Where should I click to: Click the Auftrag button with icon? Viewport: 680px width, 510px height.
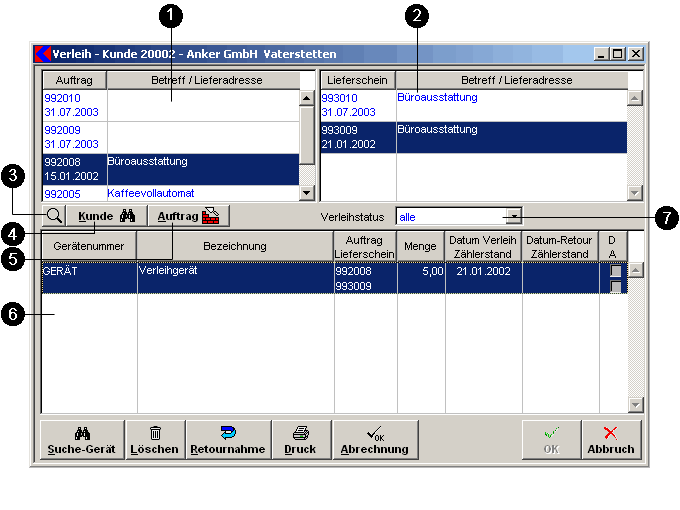[x=188, y=216]
